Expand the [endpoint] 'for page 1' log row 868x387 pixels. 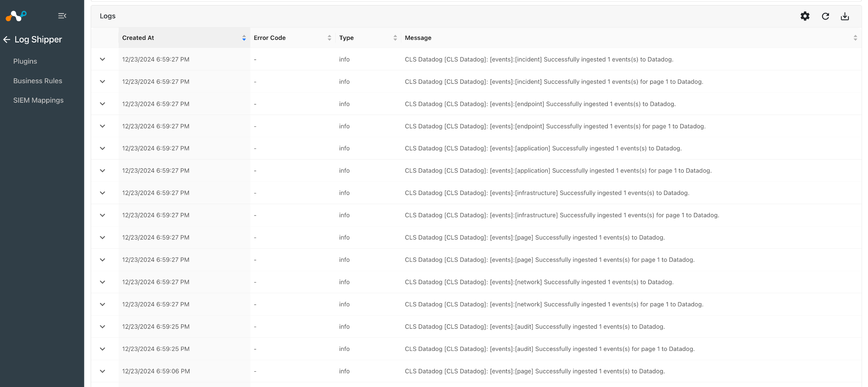(x=103, y=126)
